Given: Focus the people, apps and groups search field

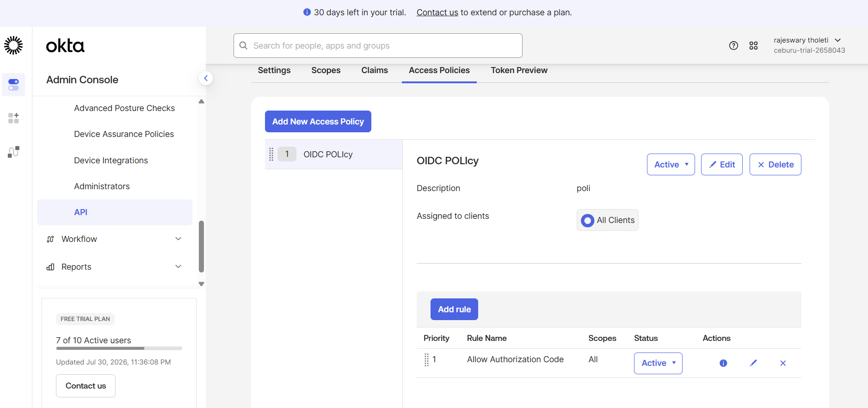Looking at the screenshot, I should (x=378, y=45).
